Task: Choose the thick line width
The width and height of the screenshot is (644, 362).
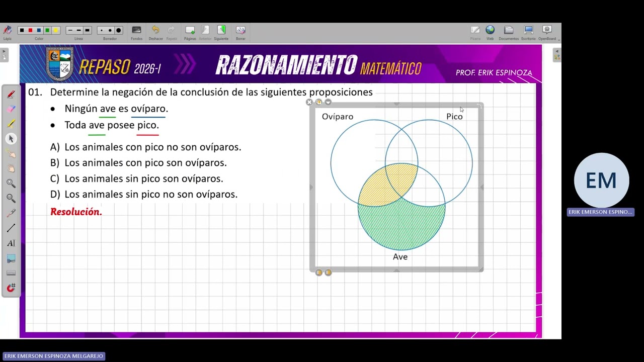Action: (87, 30)
